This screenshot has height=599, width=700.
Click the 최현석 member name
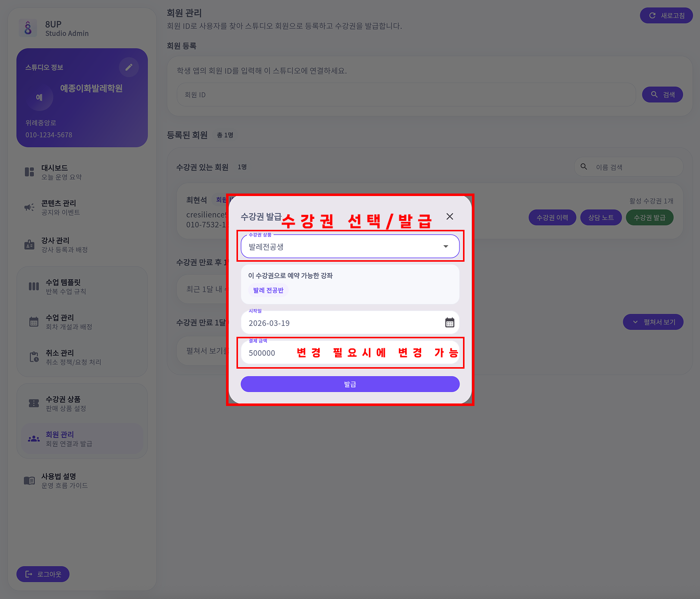[197, 200]
